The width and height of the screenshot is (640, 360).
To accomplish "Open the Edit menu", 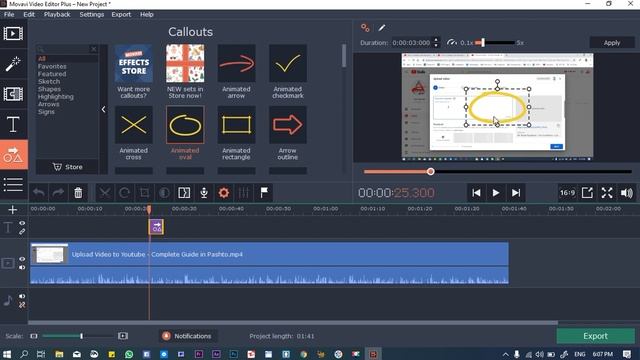I will pos(29,14).
